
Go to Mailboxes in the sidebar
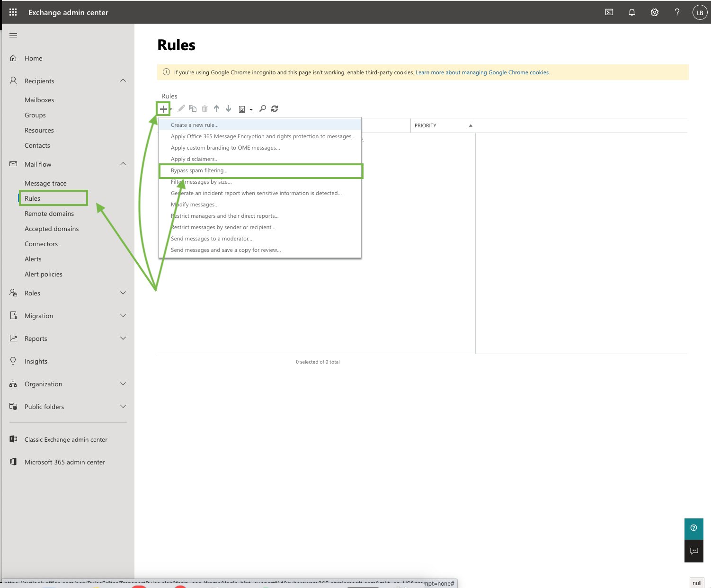click(x=39, y=100)
